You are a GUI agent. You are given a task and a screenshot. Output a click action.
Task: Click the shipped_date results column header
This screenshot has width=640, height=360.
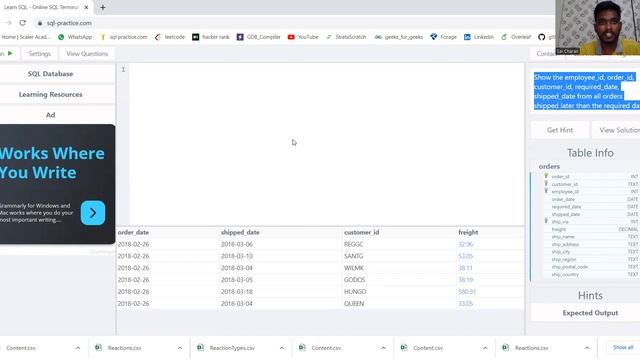coord(240,232)
